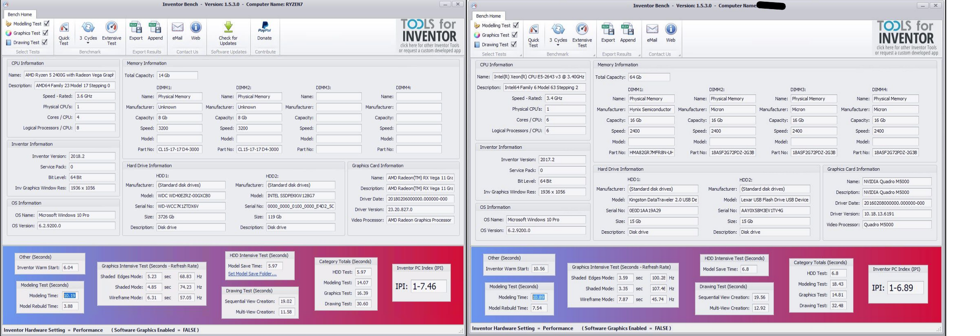Click IPI score field in right window
The image size is (980, 336).
pos(905,288)
